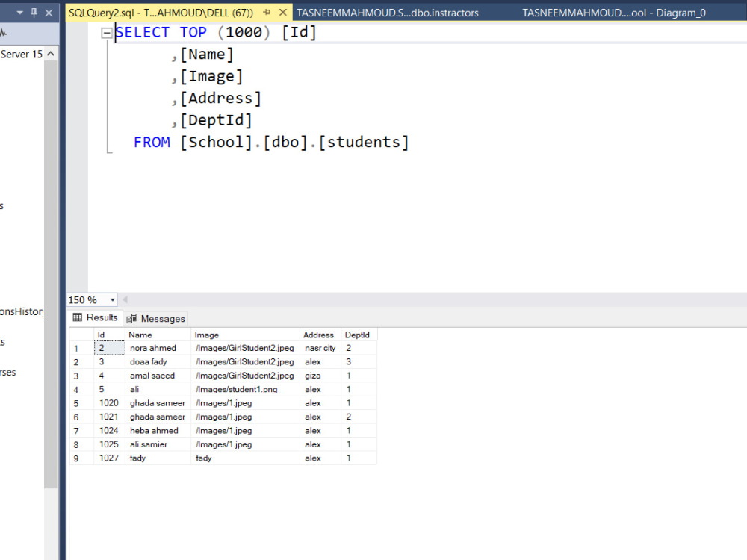Screen dimensions: 747x560
Task: Collapse the SELECT statement outline
Action: (x=107, y=33)
